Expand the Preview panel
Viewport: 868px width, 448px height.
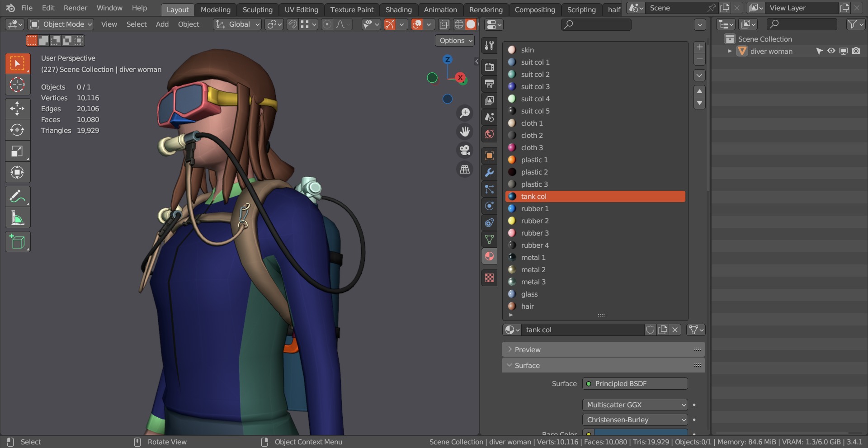coord(603,349)
